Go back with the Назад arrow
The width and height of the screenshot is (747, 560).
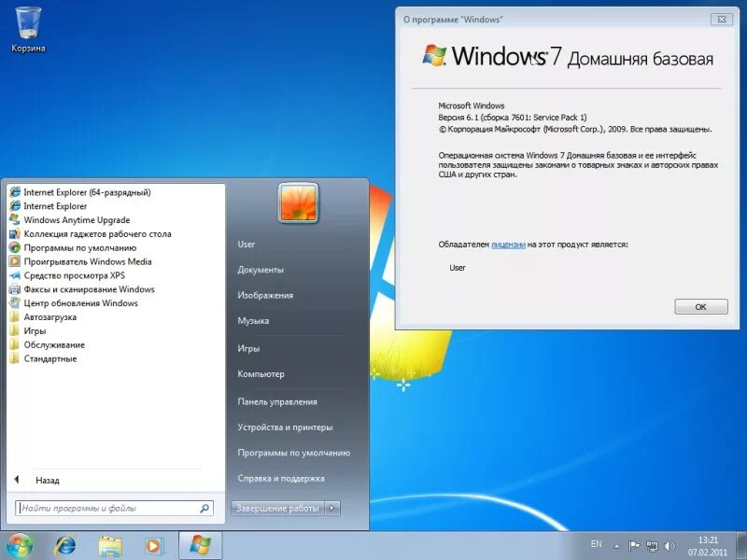tap(17, 480)
